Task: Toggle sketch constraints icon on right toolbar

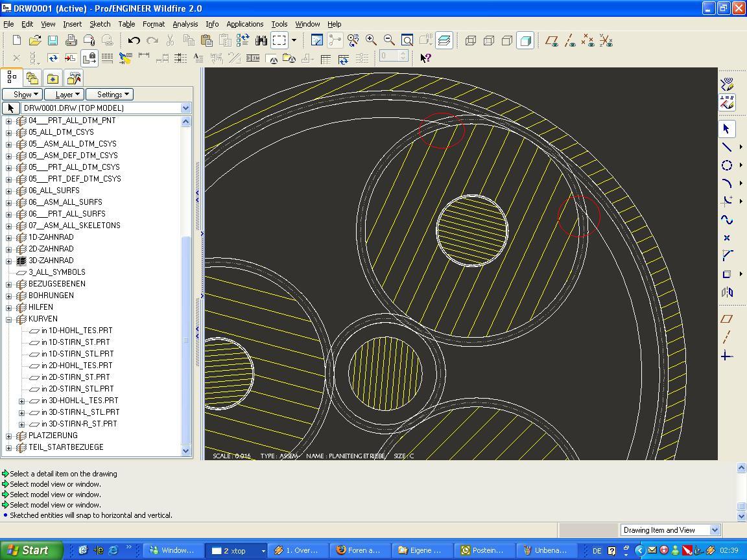Action: (726, 102)
